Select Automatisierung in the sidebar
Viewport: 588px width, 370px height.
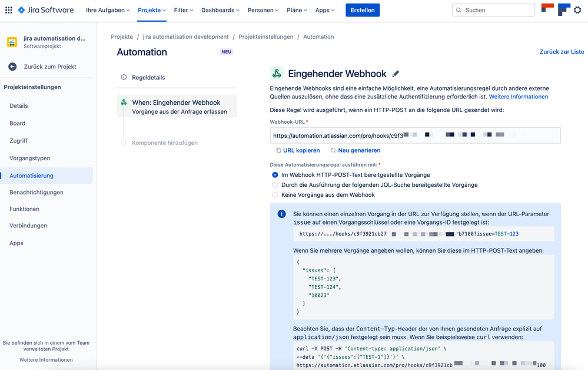(46, 176)
